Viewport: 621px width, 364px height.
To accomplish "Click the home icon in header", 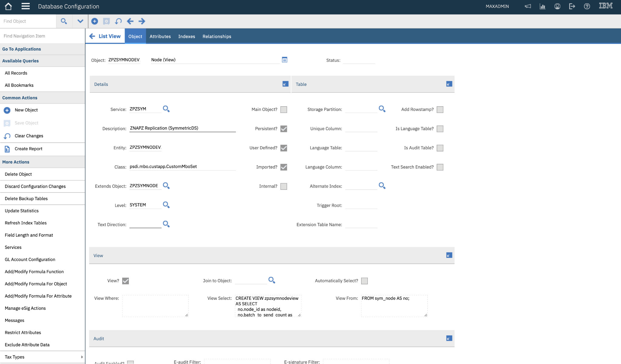I will [x=8, y=6].
